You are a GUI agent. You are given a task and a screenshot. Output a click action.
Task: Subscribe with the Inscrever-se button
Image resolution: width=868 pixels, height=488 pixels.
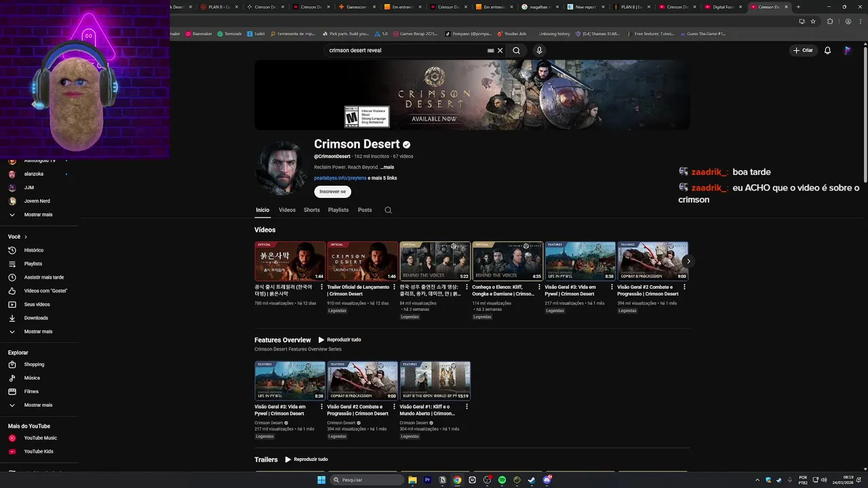click(x=332, y=192)
